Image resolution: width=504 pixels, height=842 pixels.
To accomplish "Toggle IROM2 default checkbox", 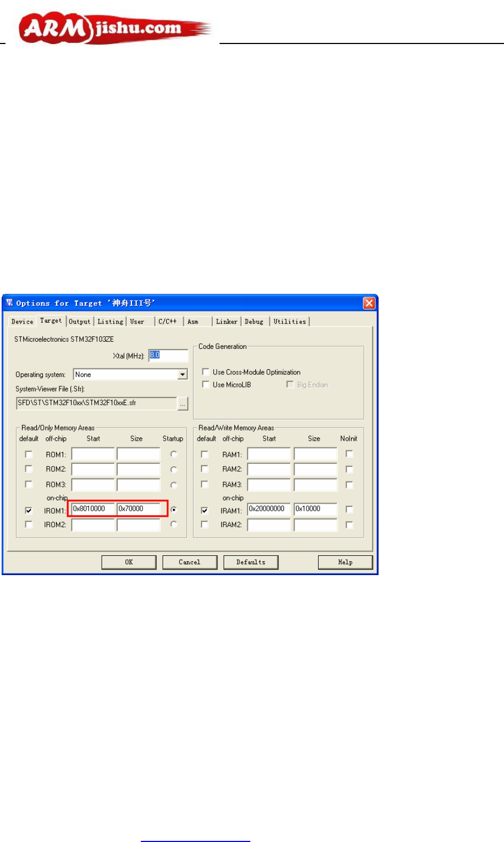I will [x=29, y=524].
